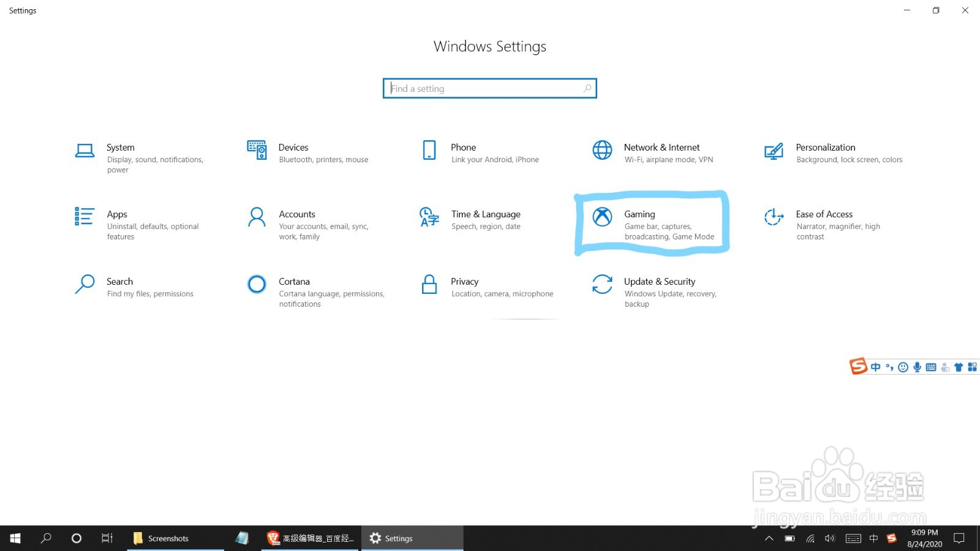This screenshot has width=980, height=551.
Task: Show hidden system tray icons
Action: 769,539
